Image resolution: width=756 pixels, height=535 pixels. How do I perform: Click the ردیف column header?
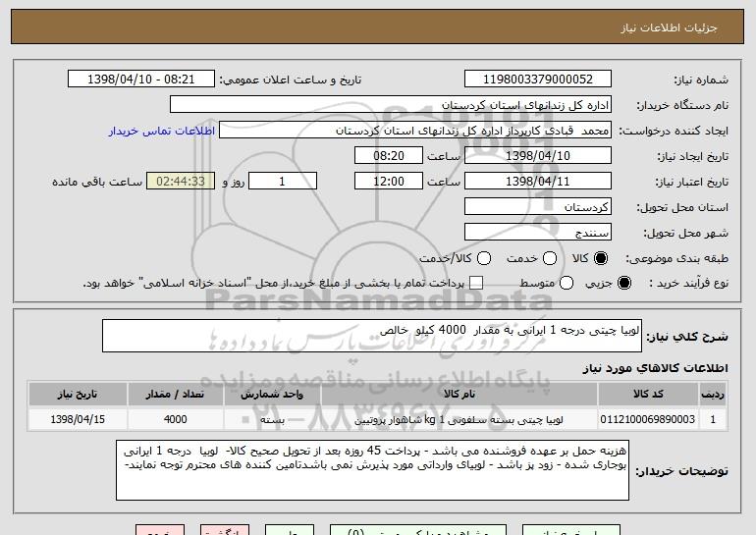pos(713,395)
